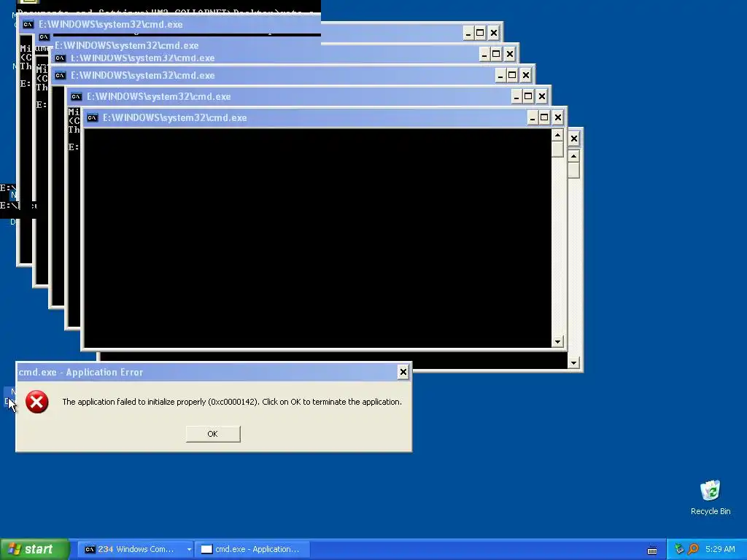This screenshot has height=560, width=747.
Task: Close the third cmd window from front
Action: pos(525,75)
